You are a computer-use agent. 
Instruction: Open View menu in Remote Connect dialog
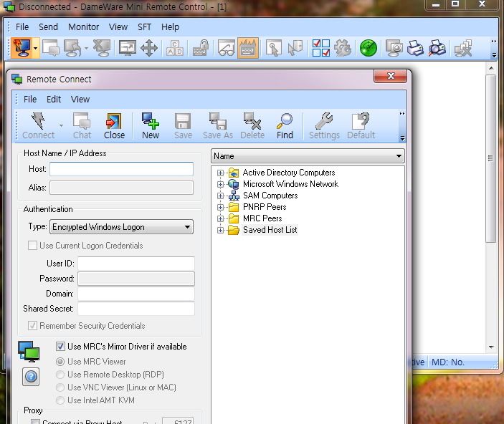(x=80, y=100)
